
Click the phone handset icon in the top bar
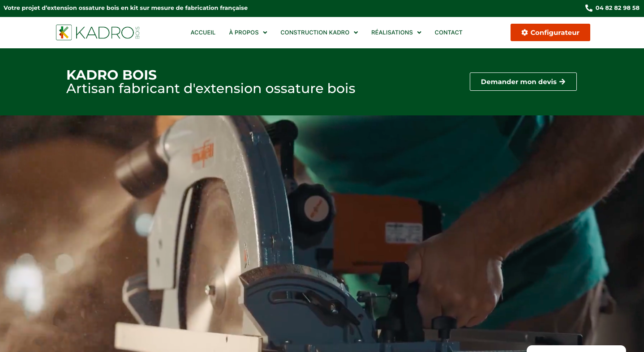588,8
